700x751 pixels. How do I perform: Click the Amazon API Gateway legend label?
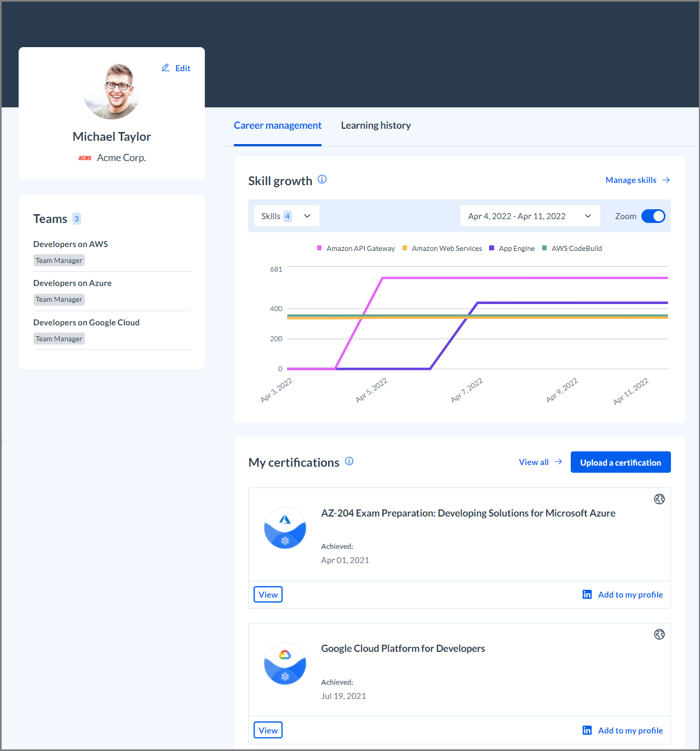(x=361, y=248)
